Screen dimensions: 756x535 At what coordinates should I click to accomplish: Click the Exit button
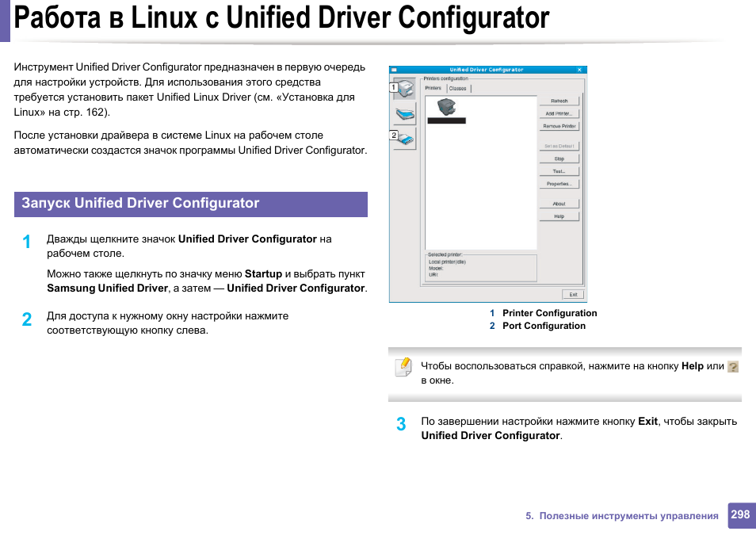click(x=573, y=294)
